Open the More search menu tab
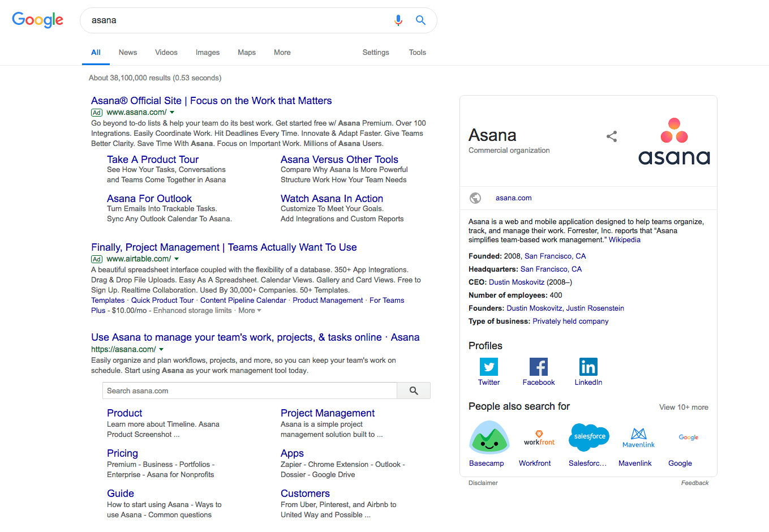Image resolution: width=769 pixels, height=532 pixels. pos(282,53)
